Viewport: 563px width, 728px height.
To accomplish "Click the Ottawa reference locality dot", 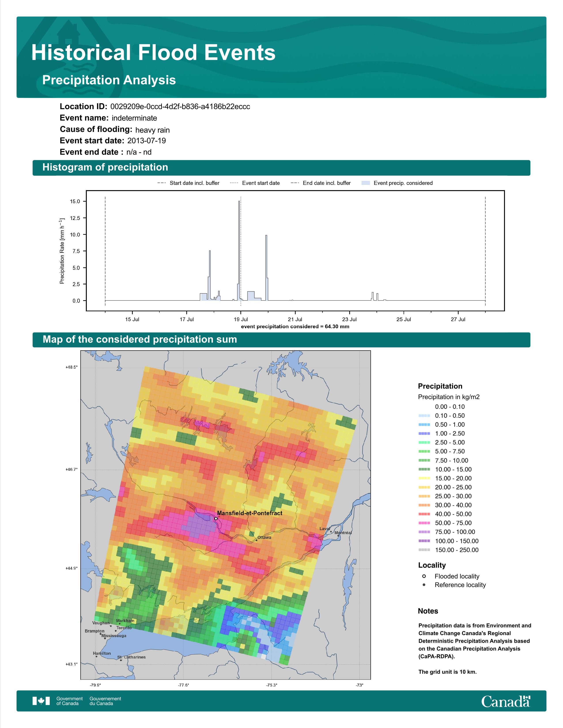I will (256, 540).
